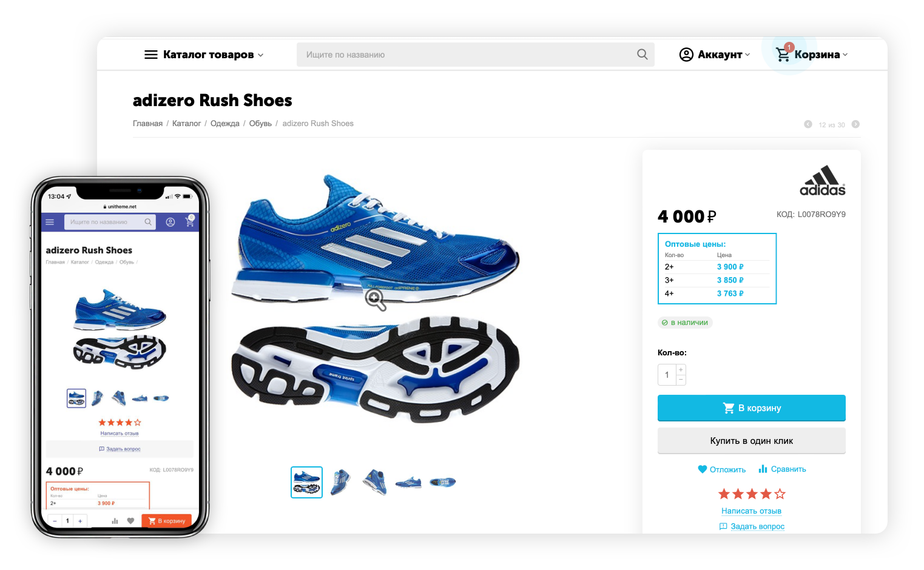Open the Корзина cart dropdown
The width and height of the screenshot is (924, 570).
coord(812,55)
